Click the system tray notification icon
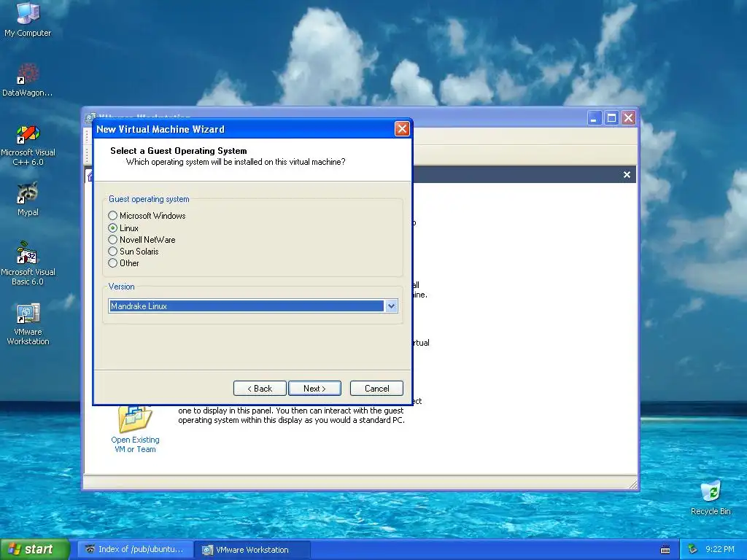 692,550
